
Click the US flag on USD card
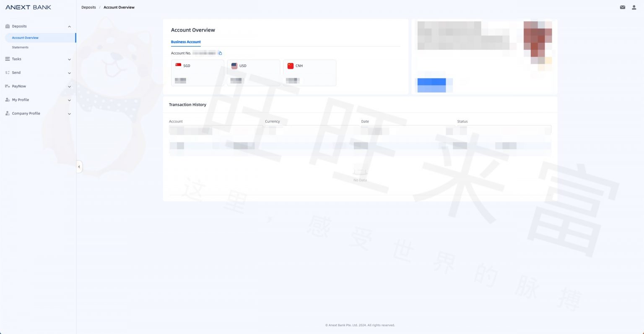click(x=234, y=66)
